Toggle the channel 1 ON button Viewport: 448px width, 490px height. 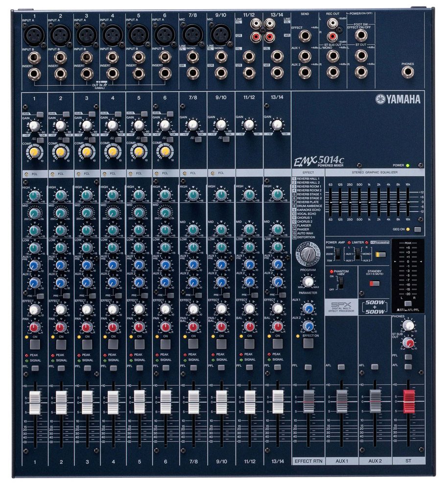click(35, 344)
